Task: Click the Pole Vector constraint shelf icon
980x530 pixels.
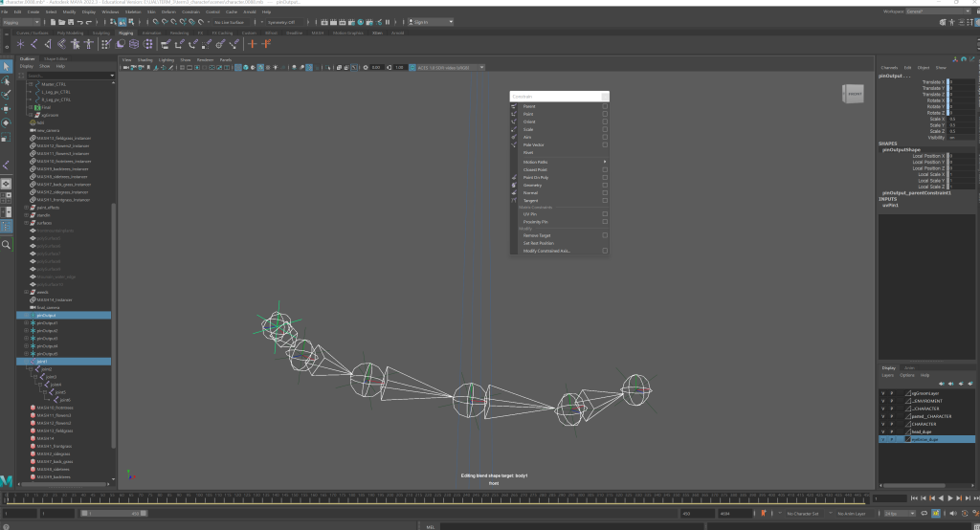Action: tap(234, 44)
